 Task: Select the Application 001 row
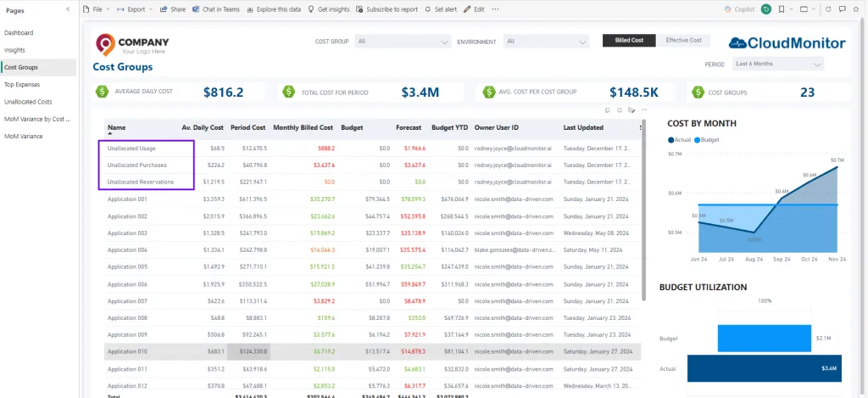pyautogui.click(x=373, y=199)
